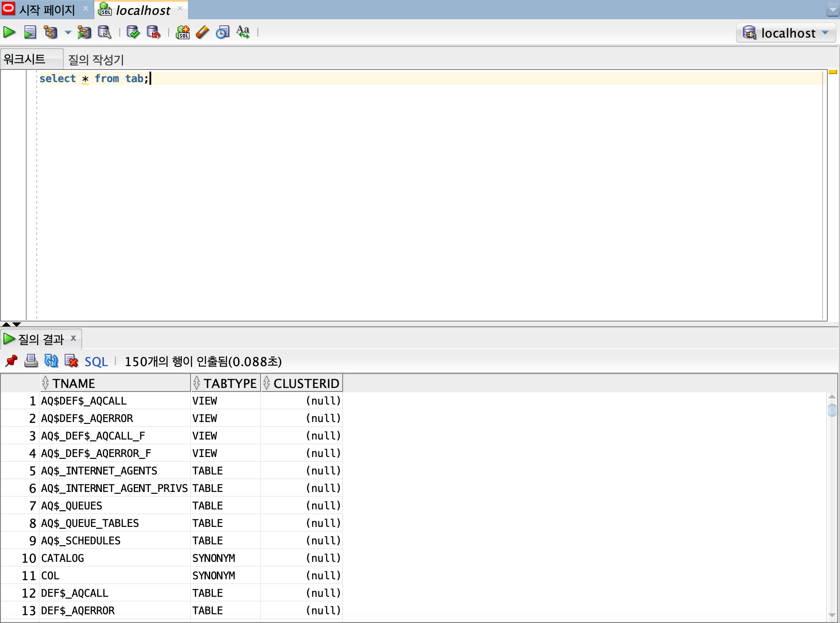
Task: Click the Run Script icon
Action: pos(30,32)
